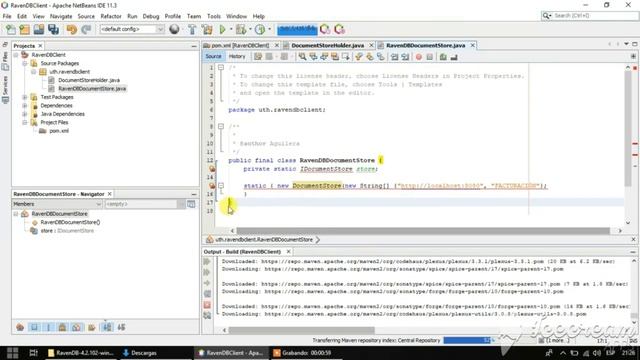640x360 pixels.
Task: Collapse the Source Packages node
Action: [x=25, y=63]
